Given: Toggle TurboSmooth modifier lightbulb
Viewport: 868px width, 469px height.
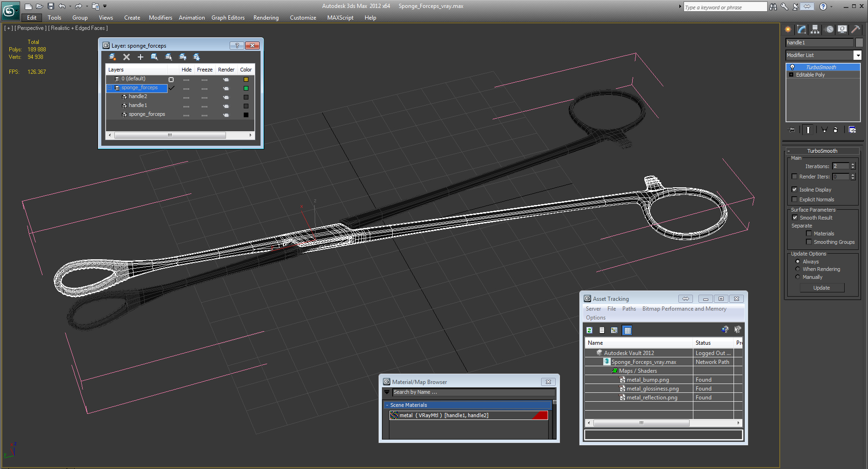Looking at the screenshot, I should [792, 67].
